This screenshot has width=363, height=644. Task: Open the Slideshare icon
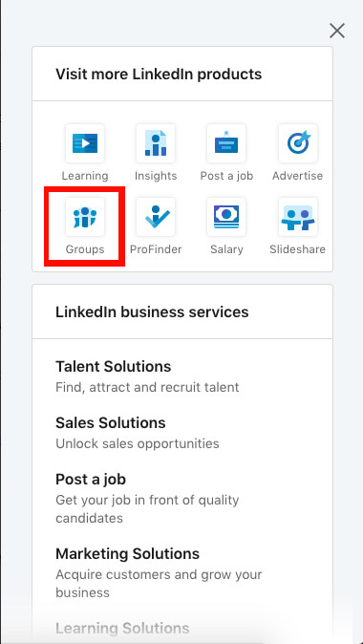pyautogui.click(x=298, y=217)
